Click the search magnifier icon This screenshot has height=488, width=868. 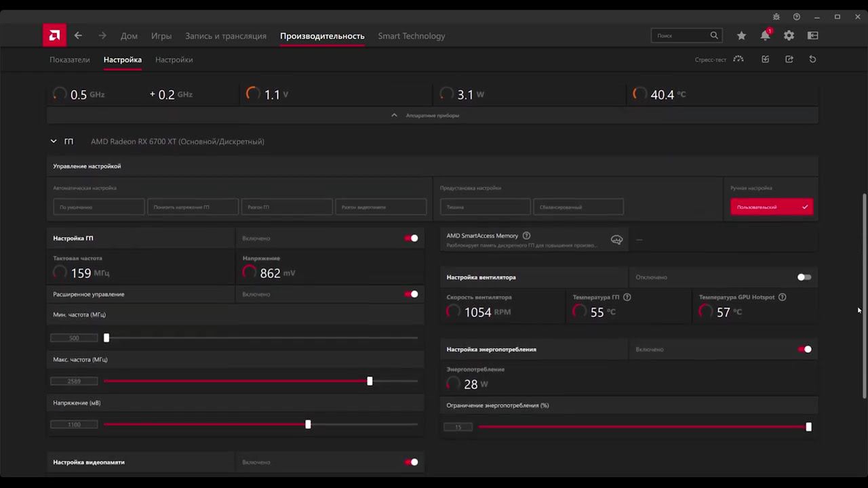click(x=714, y=35)
